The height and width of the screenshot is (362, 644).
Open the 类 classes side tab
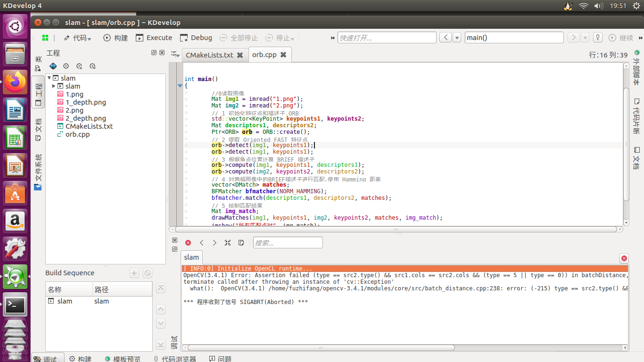click(x=38, y=64)
